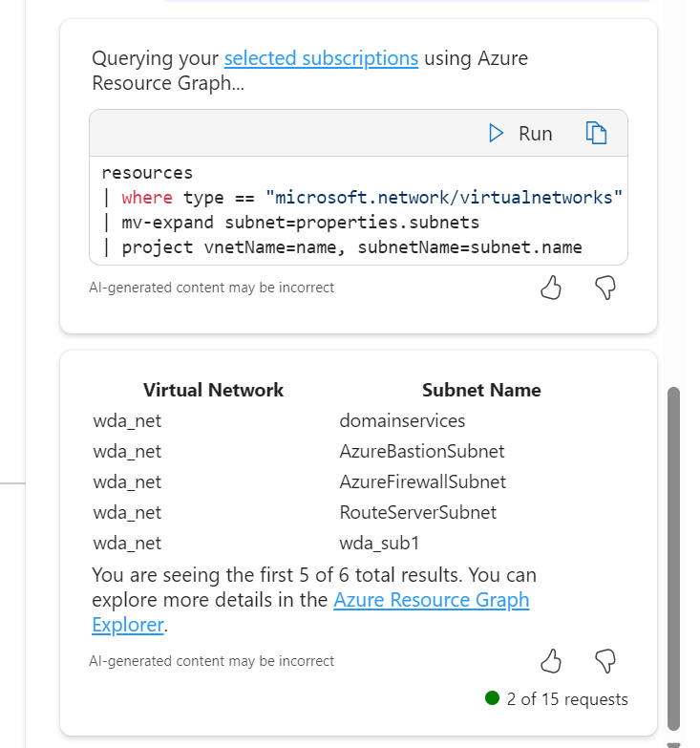Select the wda_sub1 subnet entry

pos(379,543)
